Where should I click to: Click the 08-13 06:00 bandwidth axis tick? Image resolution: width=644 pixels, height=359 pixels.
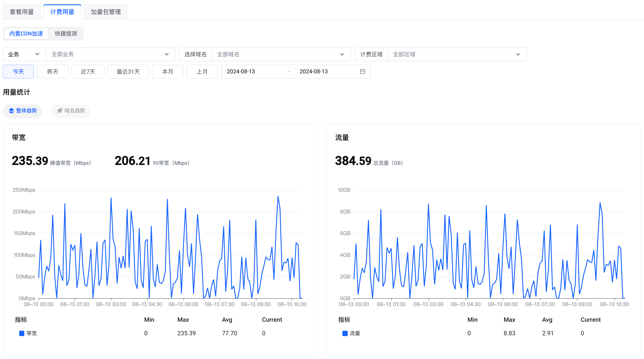point(183,304)
